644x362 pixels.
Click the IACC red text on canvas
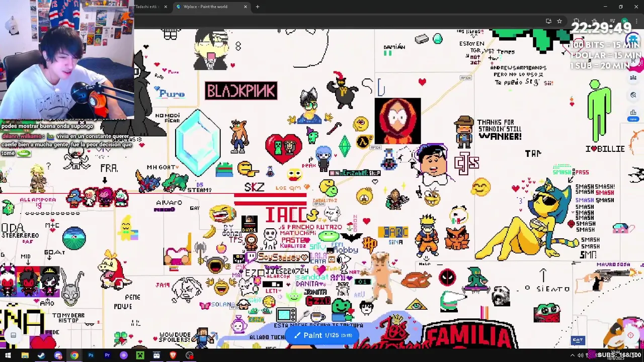(287, 215)
